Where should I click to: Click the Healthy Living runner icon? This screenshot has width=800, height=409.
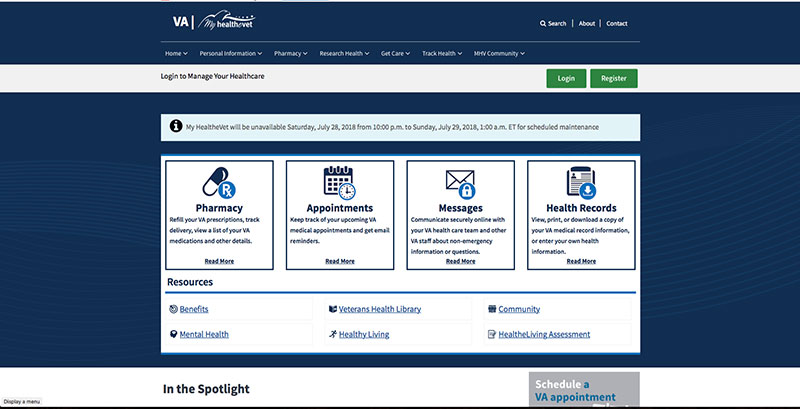pyautogui.click(x=333, y=335)
